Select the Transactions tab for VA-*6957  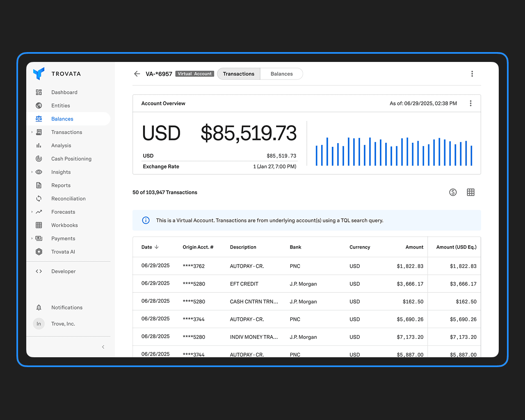[x=238, y=73]
